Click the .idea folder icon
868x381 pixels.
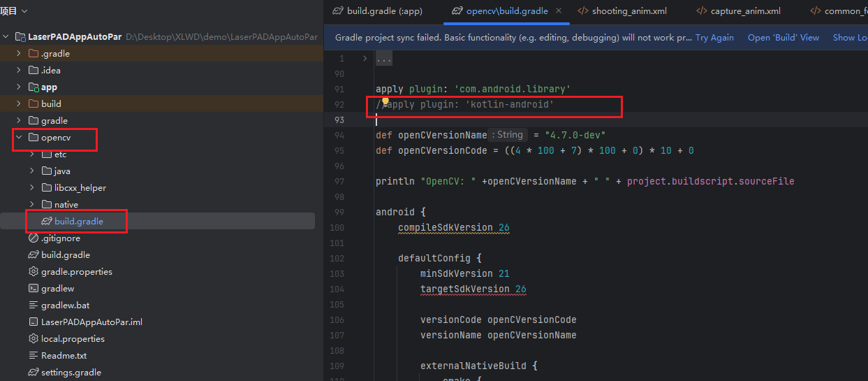click(34, 70)
